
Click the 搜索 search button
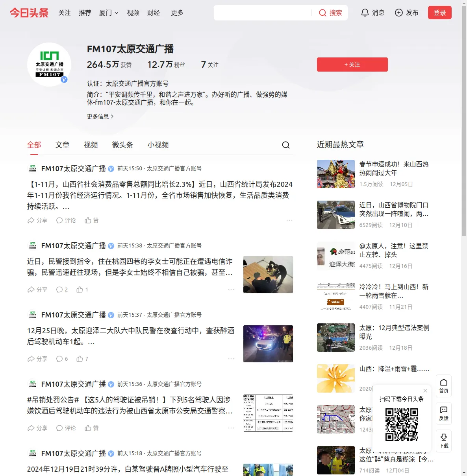tap(330, 13)
